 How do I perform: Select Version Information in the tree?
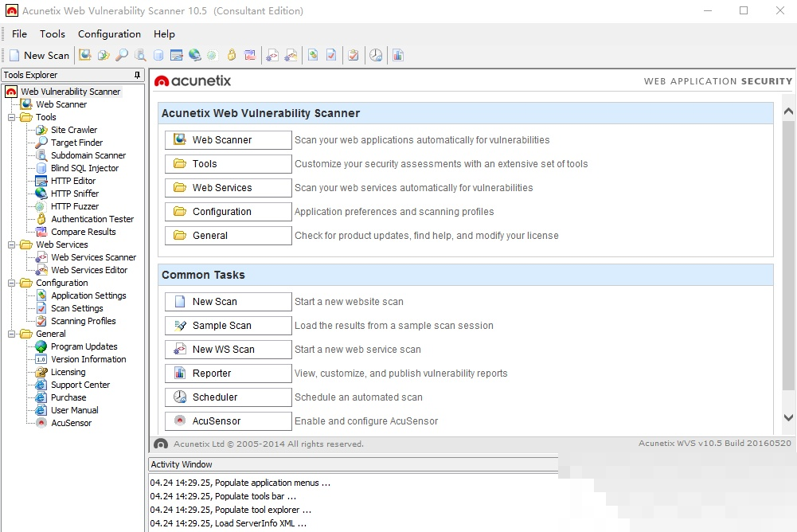(88, 359)
